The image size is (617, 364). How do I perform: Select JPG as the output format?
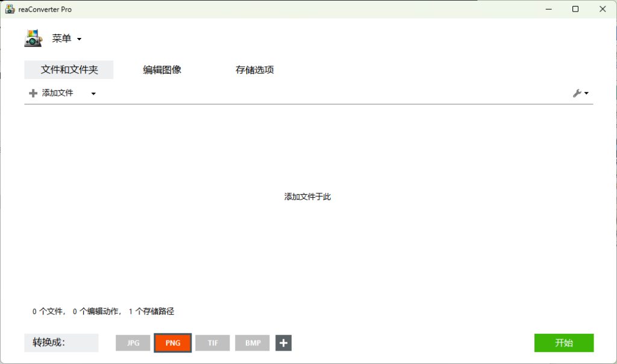[x=133, y=342]
